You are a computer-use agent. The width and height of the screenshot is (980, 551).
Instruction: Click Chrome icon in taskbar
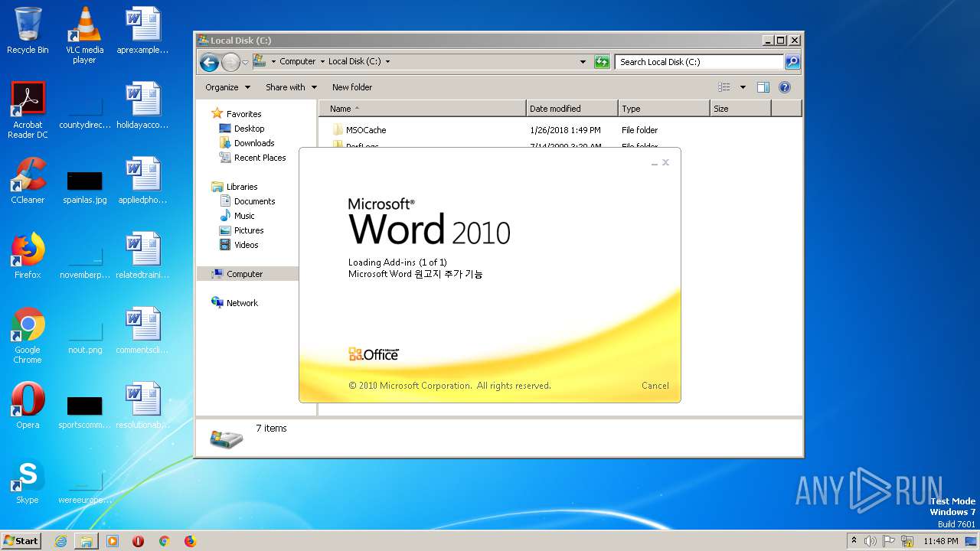164,541
